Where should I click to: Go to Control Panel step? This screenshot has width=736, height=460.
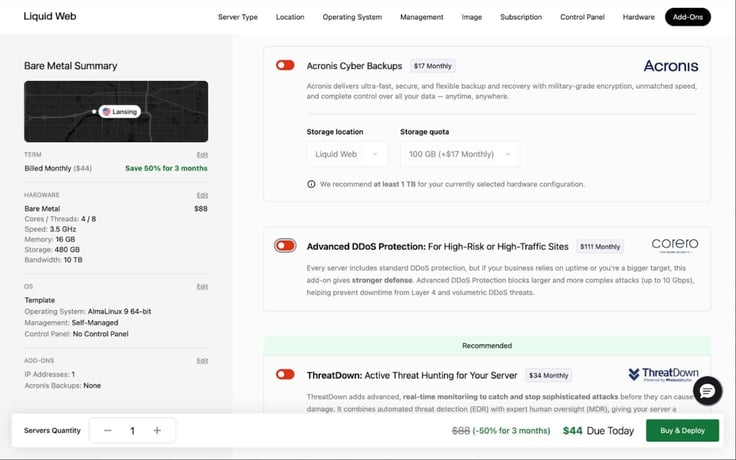click(x=582, y=17)
